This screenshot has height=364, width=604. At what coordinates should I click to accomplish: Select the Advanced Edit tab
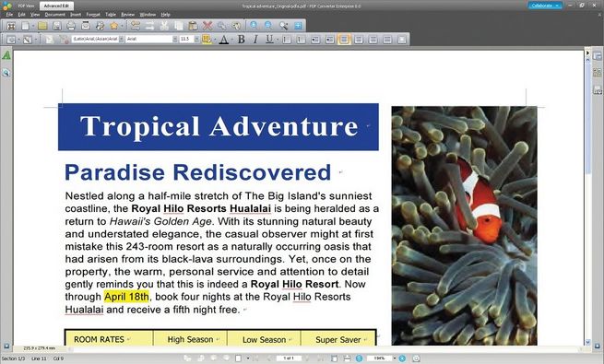(56, 6)
